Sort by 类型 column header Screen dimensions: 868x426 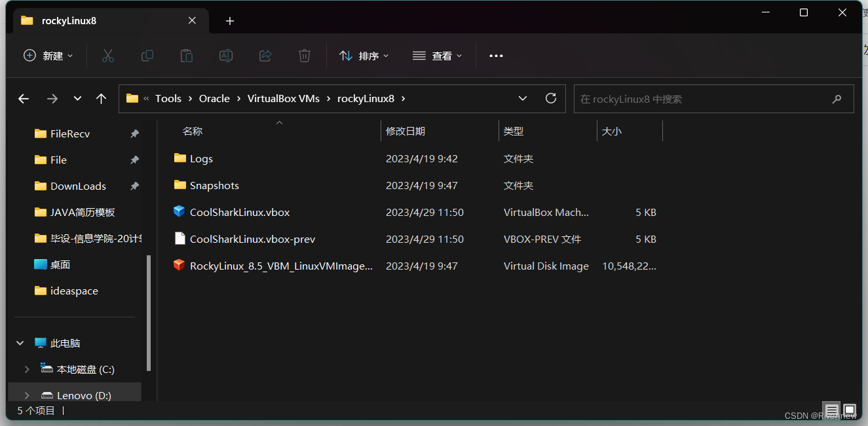coord(514,131)
